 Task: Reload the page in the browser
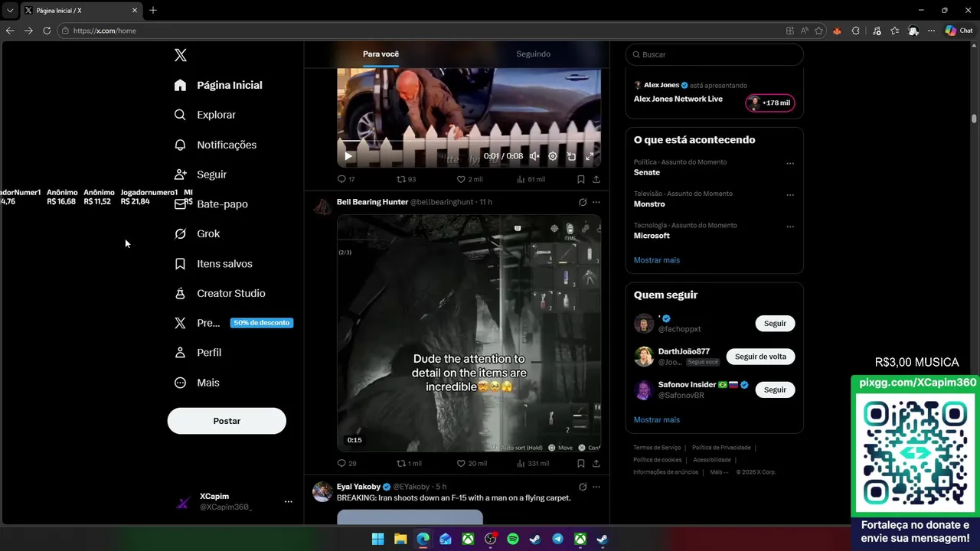(47, 31)
